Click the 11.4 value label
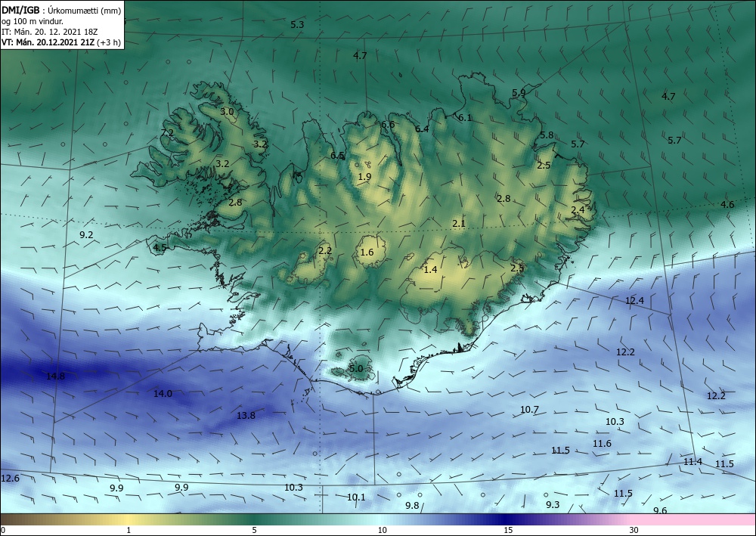Viewport: 756px width, 536px height. coord(692,462)
